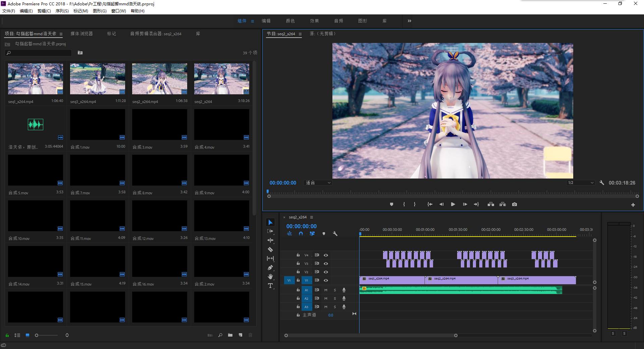Screen dimensions: 644x349
Task: Click the Extract button
Action: [502, 204]
